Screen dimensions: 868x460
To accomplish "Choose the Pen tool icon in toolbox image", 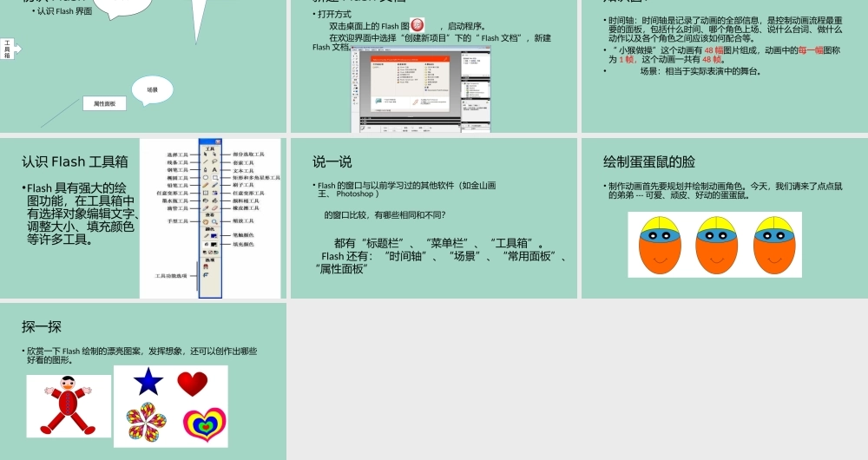I will tap(206, 170).
